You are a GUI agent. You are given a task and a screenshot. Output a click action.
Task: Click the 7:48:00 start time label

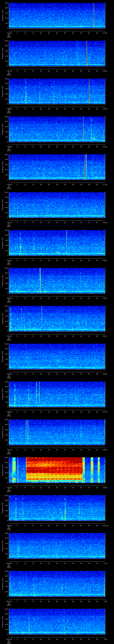coord(9,109)
